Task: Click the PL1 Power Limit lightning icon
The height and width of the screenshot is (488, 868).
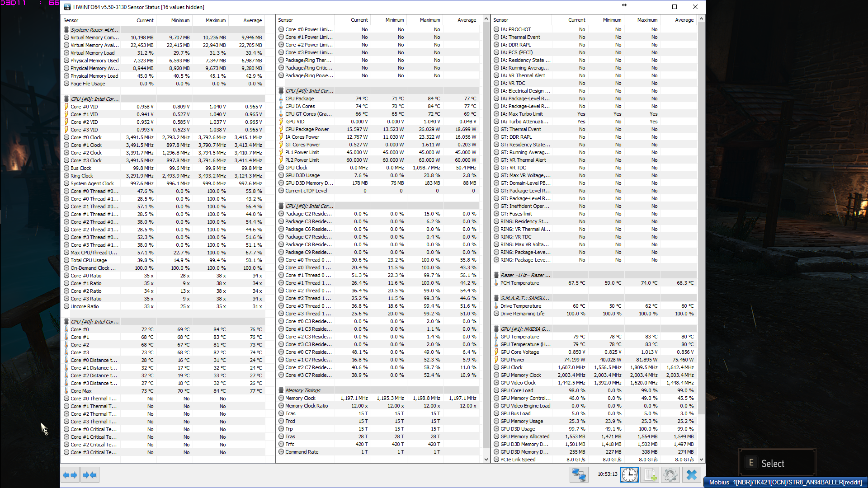Action: tap(281, 152)
